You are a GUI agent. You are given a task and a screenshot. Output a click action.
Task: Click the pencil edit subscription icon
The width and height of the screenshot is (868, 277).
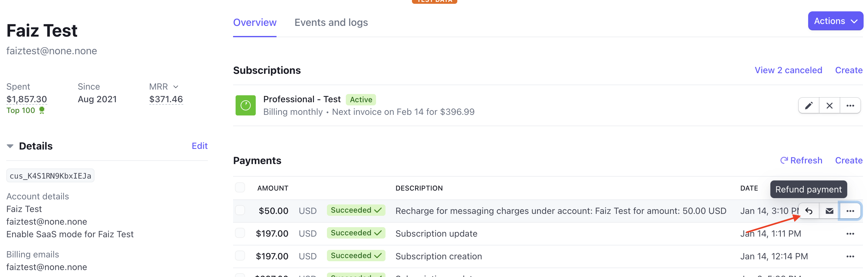[809, 106]
